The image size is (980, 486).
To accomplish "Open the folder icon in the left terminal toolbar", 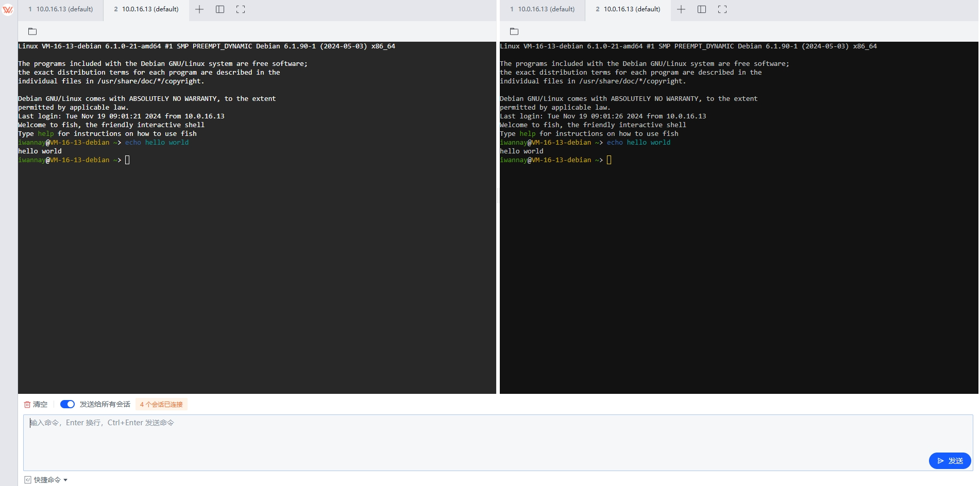I will [x=32, y=31].
